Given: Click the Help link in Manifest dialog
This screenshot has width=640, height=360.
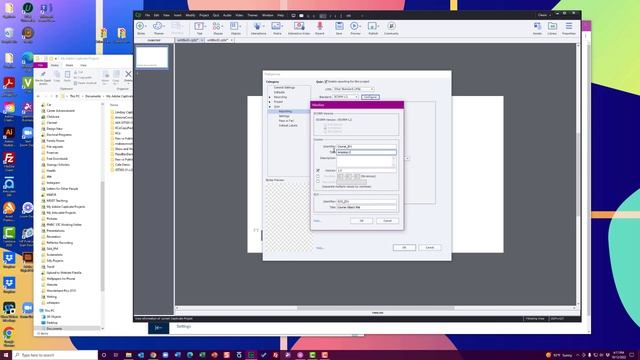Looking at the screenshot, I should (317, 221).
